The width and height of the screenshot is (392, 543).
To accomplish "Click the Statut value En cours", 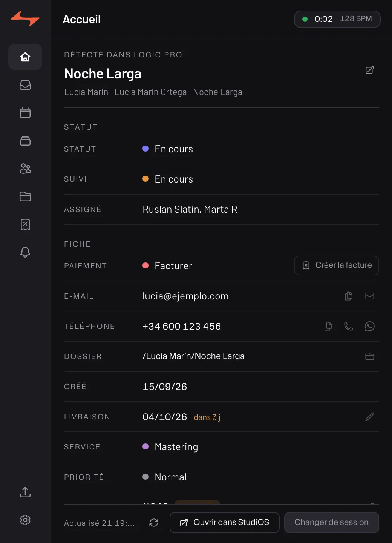I will coord(168,149).
